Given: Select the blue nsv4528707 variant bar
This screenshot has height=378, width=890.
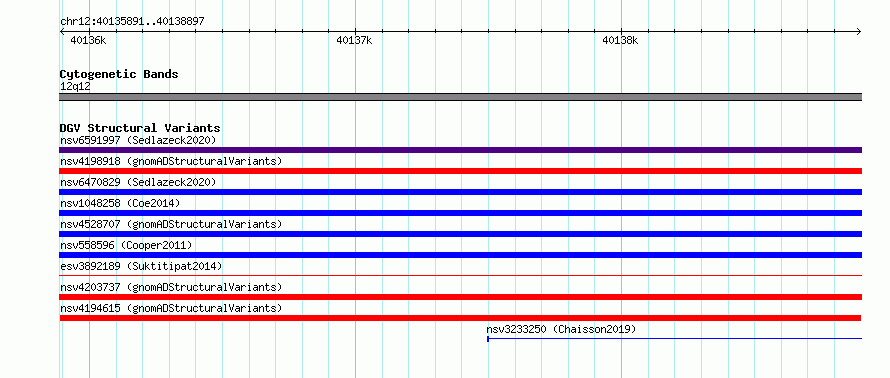Looking at the screenshot, I should [460, 234].
